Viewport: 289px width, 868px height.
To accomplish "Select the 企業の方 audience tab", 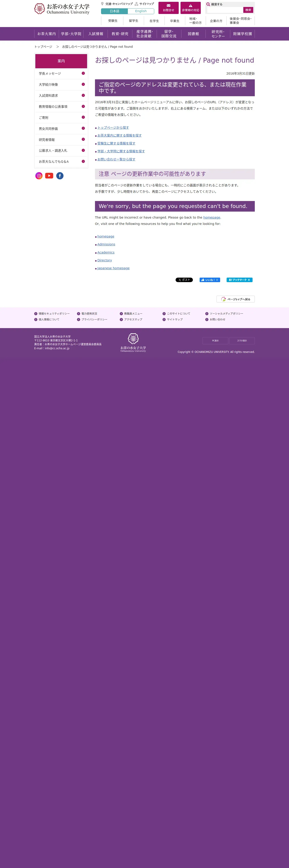I will (216, 21).
